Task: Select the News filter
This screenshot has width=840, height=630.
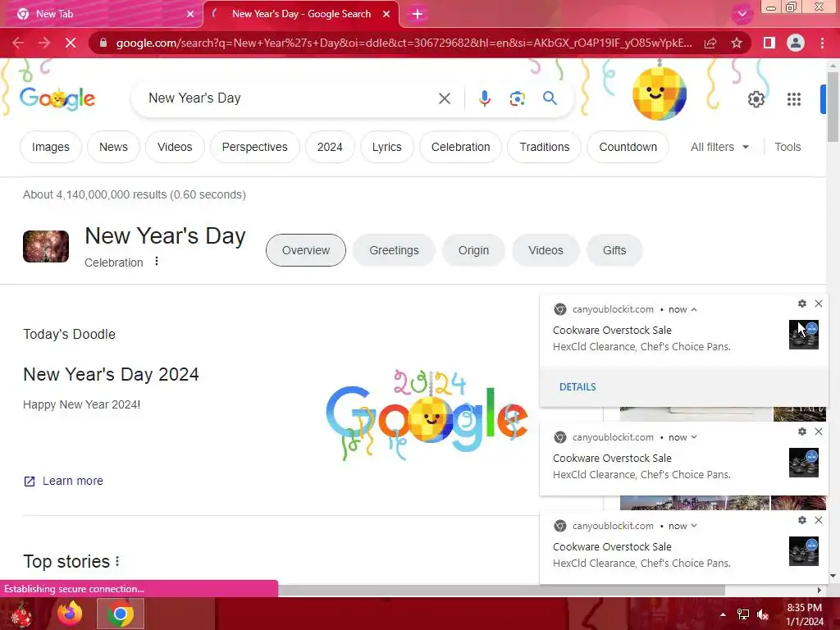Action: 113,147
